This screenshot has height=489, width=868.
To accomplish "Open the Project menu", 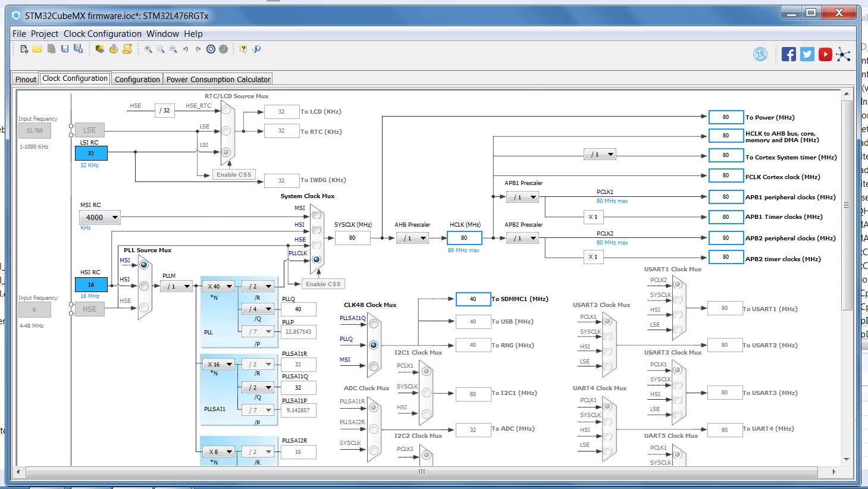I will (45, 34).
